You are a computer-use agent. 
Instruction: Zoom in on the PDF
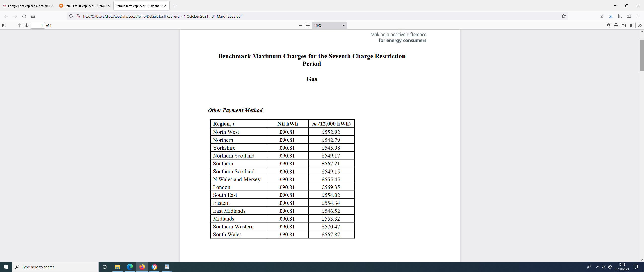pos(308,25)
